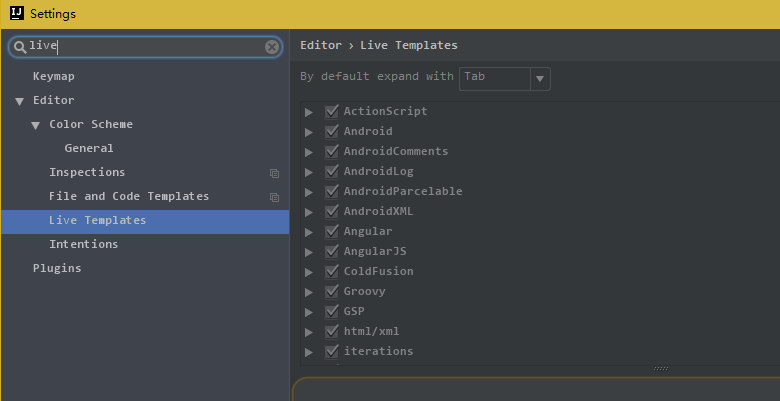Image resolution: width=780 pixels, height=401 pixels.
Task: Disable the Groovy template group
Action: pos(332,291)
